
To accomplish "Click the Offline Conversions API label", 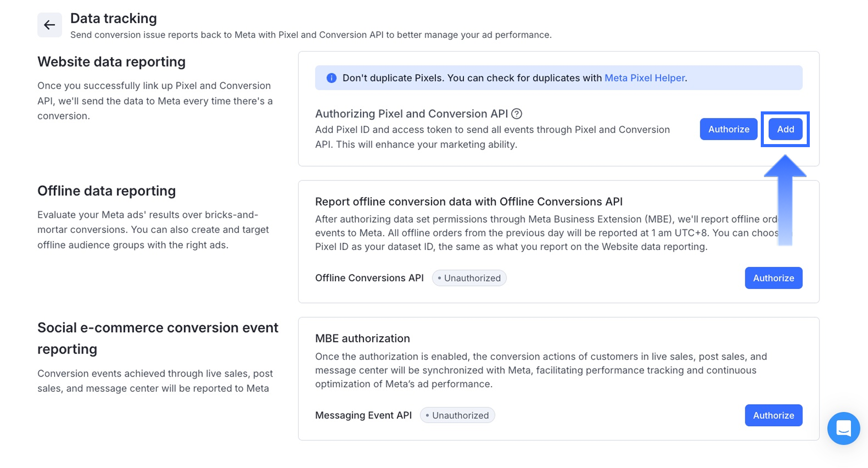I will [x=369, y=278].
